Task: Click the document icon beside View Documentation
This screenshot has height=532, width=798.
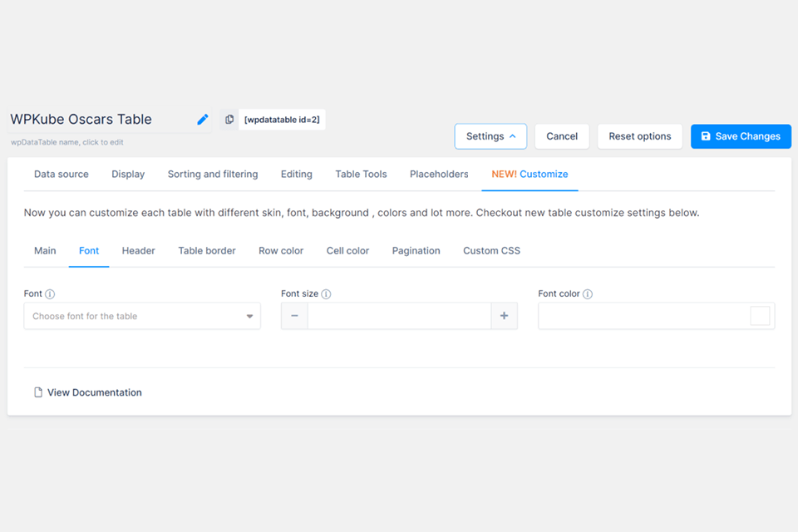Action: coord(38,392)
